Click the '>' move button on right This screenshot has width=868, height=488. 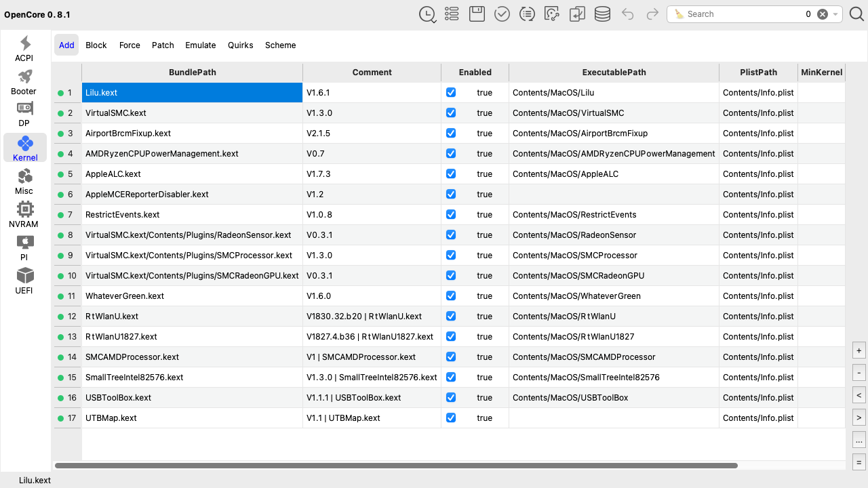tap(859, 418)
